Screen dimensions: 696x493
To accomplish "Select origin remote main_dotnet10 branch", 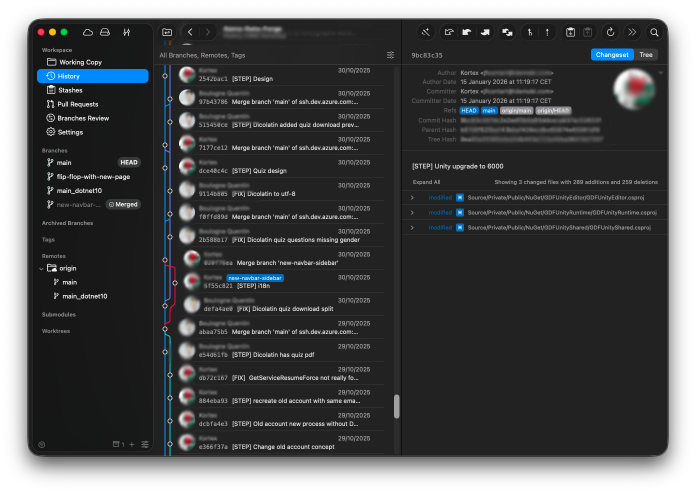I will (x=93, y=296).
